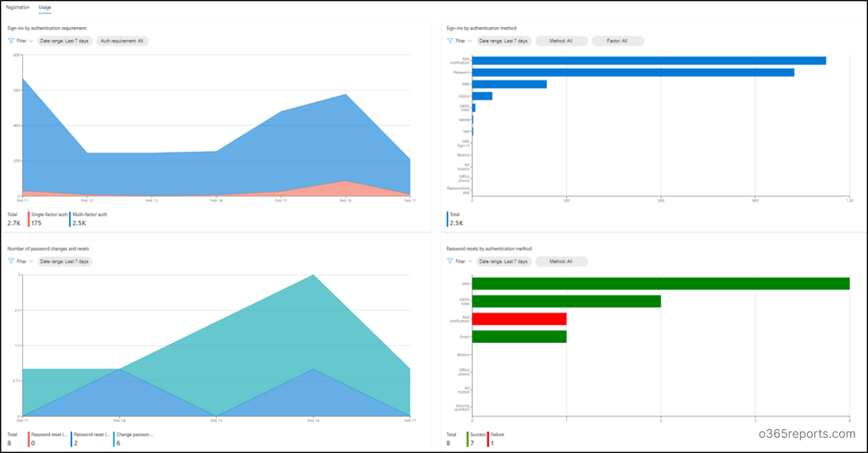The width and height of the screenshot is (868, 453).
Task: Expand Filter chevron in Sign-ins by authentication method
Action: (x=470, y=41)
